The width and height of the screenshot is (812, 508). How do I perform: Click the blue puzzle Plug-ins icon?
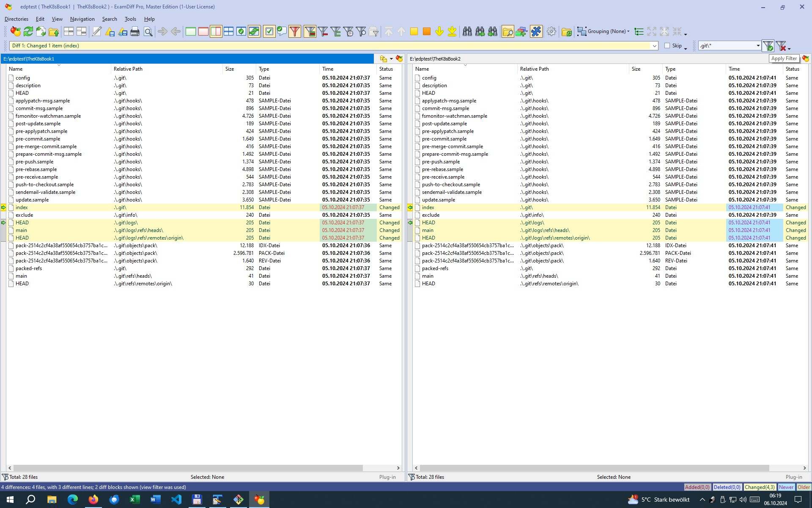(x=536, y=31)
